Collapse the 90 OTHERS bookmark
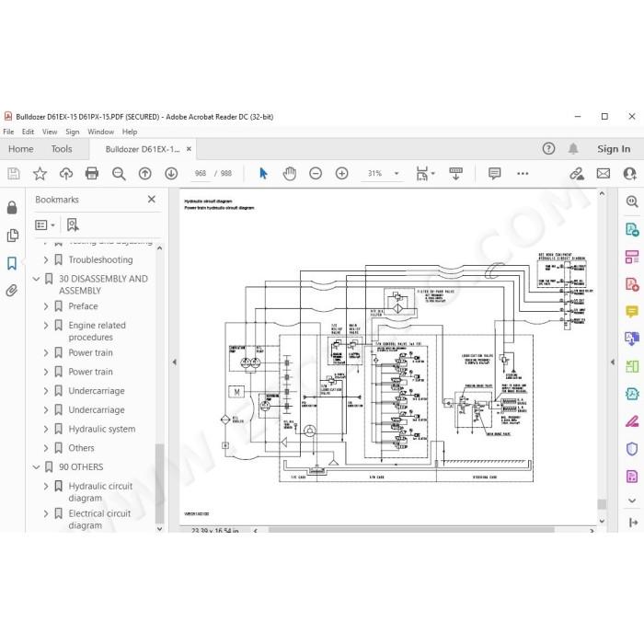Screen dimensions: 644x644 pyautogui.click(x=36, y=467)
